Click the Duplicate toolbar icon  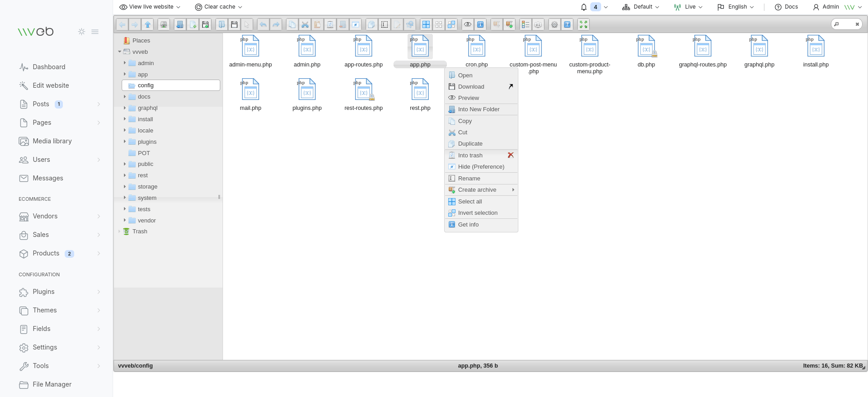point(372,24)
